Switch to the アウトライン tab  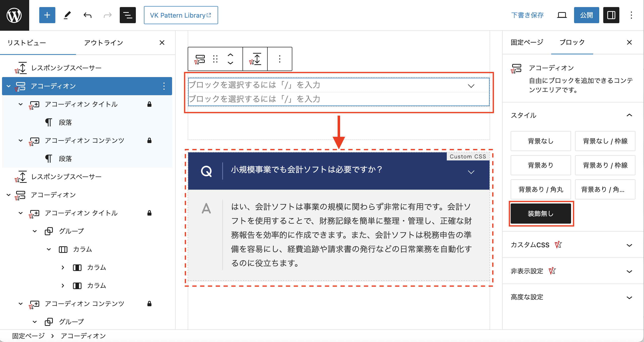coord(103,43)
